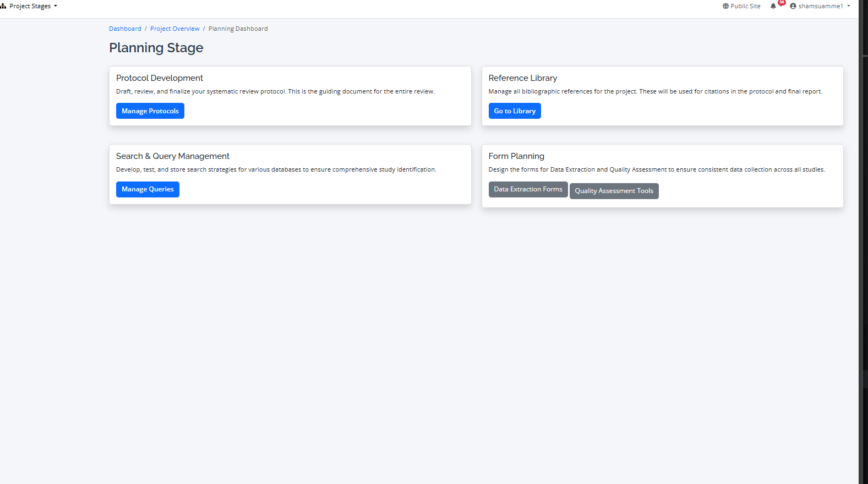Open the Public Site link
The height and width of the screenshot is (484, 868).
[x=745, y=6]
